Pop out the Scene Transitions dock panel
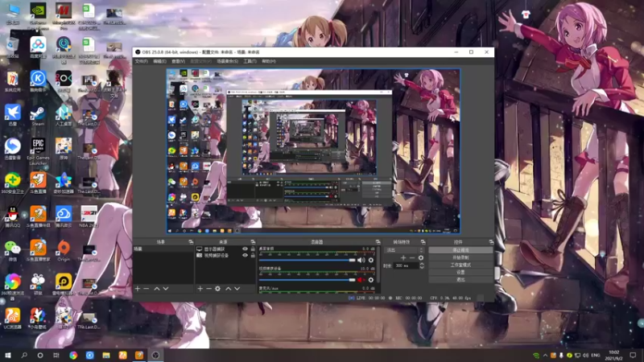The width and height of the screenshot is (644, 362). (423, 242)
